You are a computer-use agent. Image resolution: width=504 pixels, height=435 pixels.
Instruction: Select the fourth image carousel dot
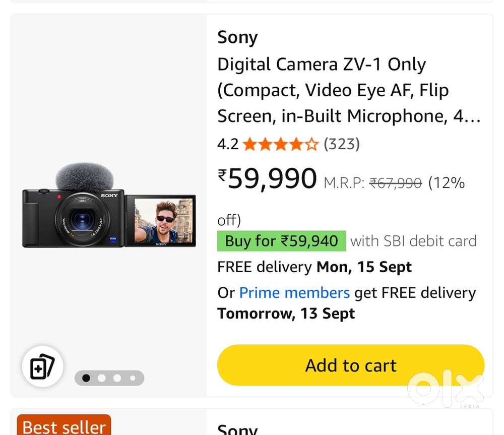pyautogui.click(x=133, y=378)
